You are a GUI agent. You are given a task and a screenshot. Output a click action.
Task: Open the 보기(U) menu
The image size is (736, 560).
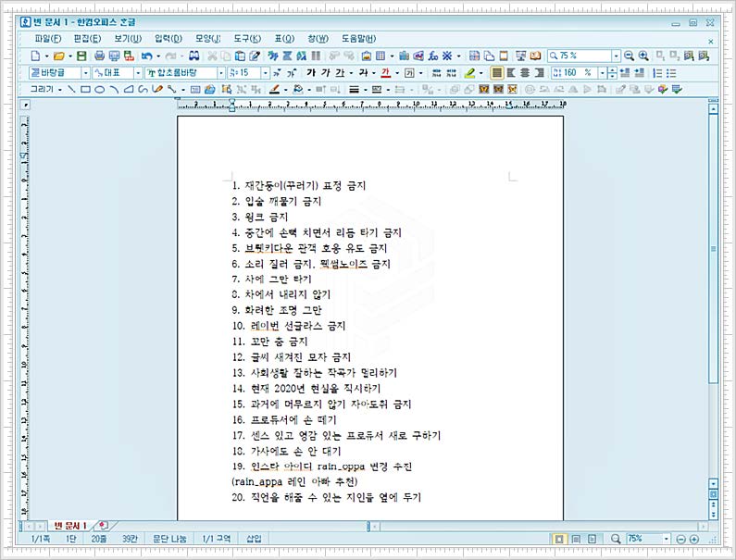pos(128,39)
